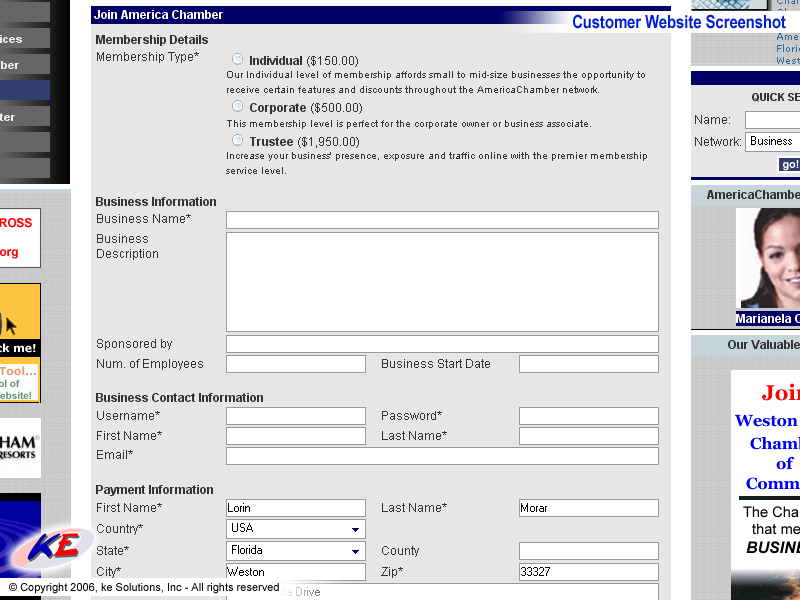Image resolution: width=800 pixels, height=600 pixels.
Task: Click the City field containing Weston
Action: pyautogui.click(x=296, y=572)
